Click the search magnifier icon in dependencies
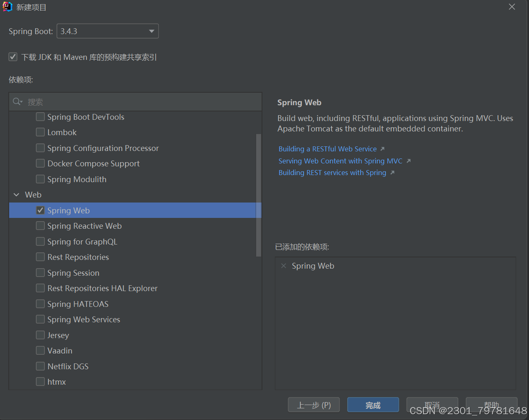The image size is (529, 420). (17, 101)
